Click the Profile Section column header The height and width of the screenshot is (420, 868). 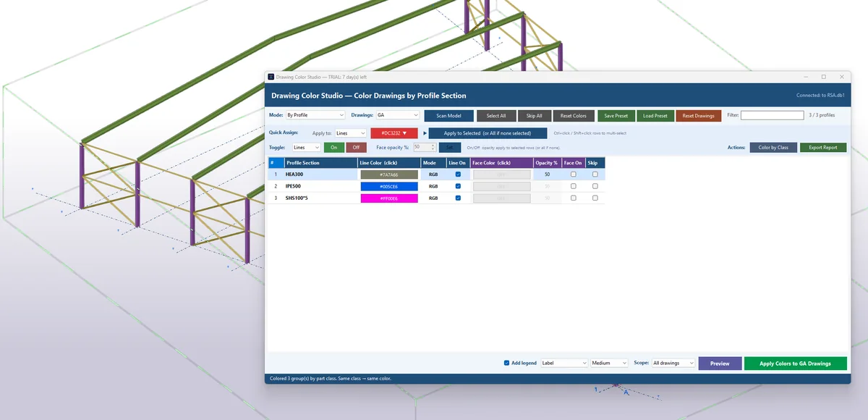(320, 163)
